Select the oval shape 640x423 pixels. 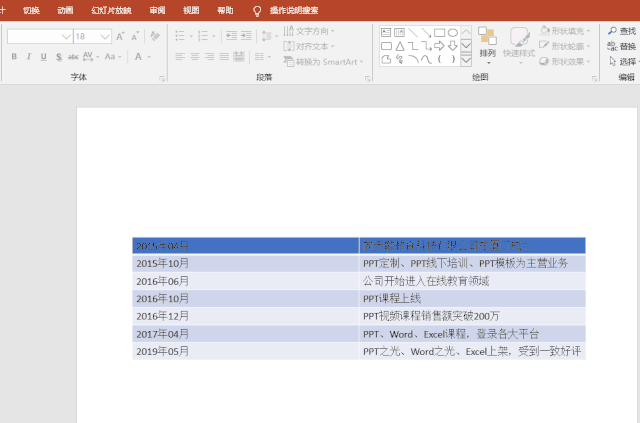pos(453,32)
